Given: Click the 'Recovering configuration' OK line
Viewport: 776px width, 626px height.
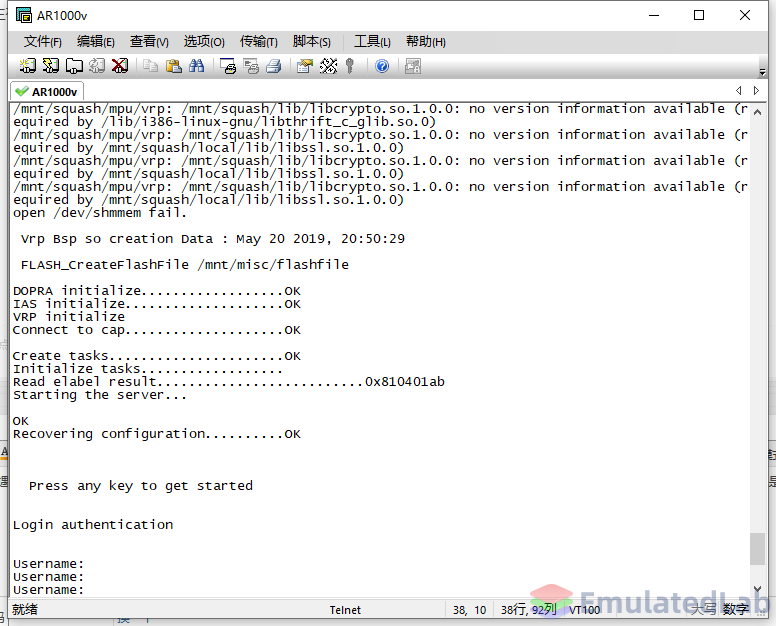Looking at the screenshot, I should (156, 433).
